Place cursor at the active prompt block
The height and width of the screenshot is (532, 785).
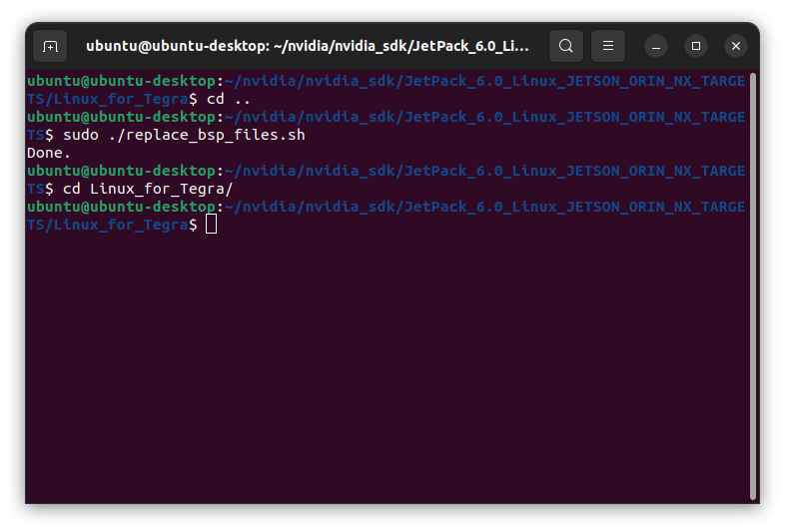coord(212,225)
